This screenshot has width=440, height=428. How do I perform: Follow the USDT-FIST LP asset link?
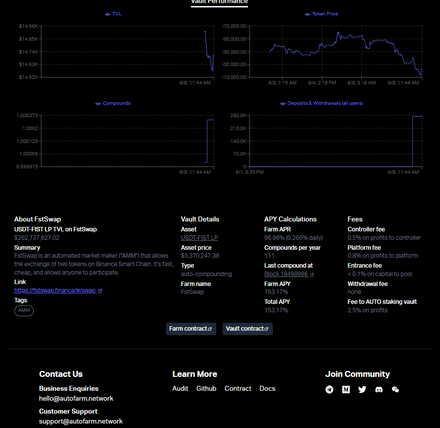(x=199, y=238)
